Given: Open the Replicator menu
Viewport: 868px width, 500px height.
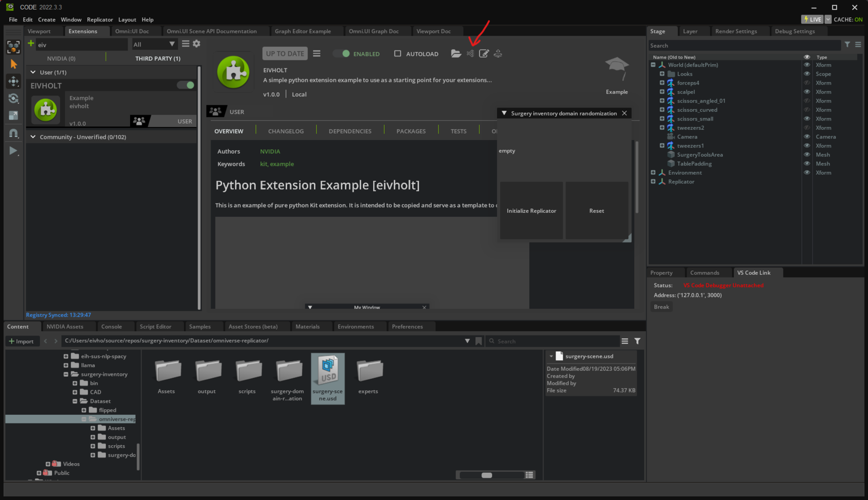Looking at the screenshot, I should [x=100, y=20].
